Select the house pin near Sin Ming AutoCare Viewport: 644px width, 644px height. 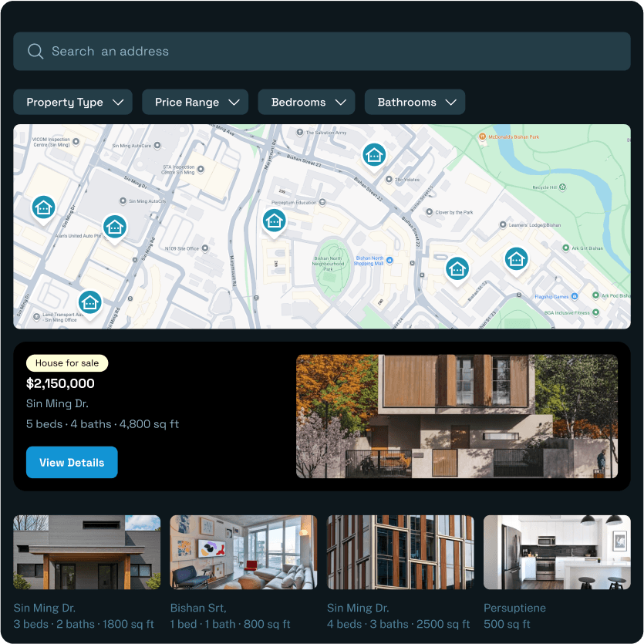(115, 227)
